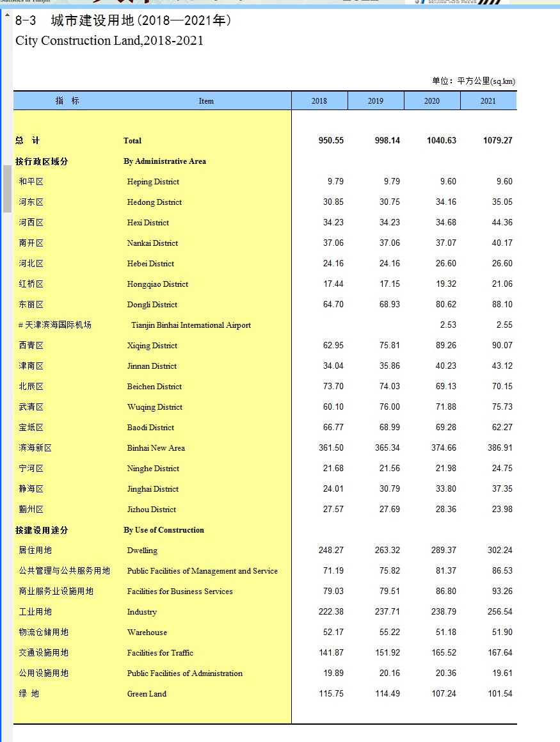560x742 pixels.
Task: Select airport 2020 value 2.53
Action: pos(448,325)
